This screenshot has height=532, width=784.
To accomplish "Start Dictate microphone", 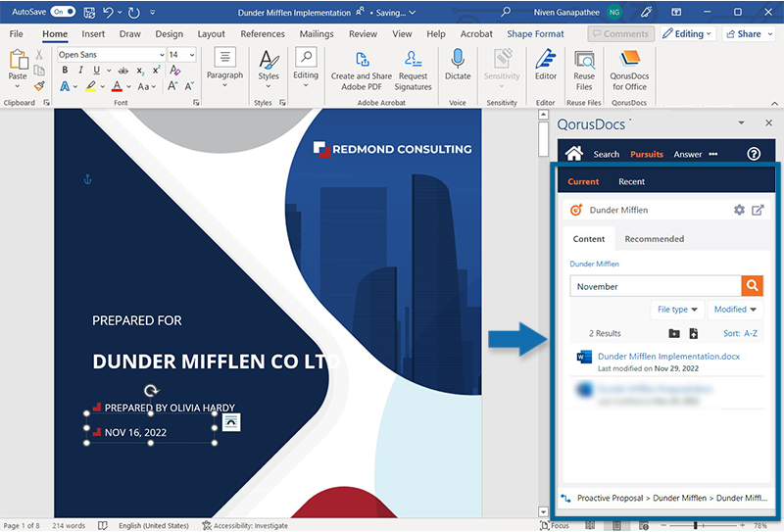I will pyautogui.click(x=458, y=65).
